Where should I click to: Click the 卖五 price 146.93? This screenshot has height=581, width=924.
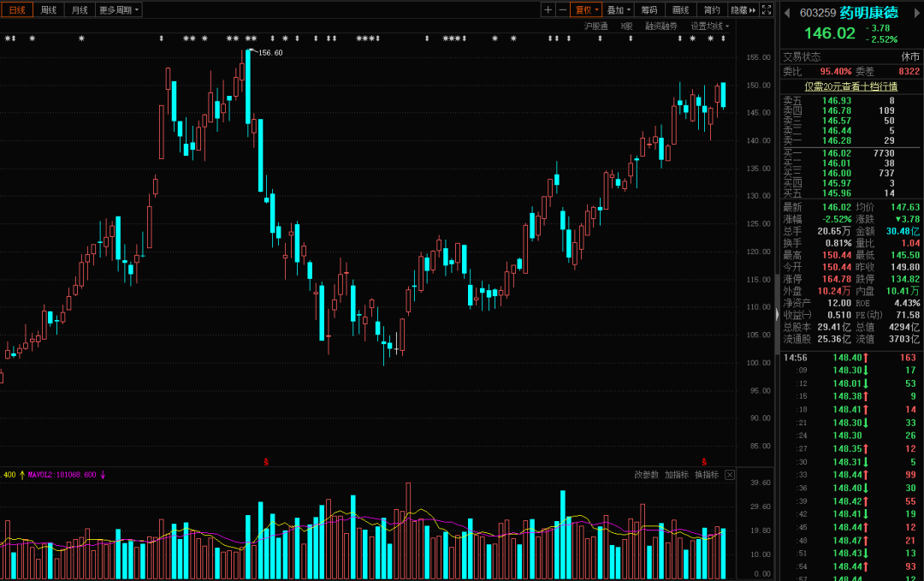pos(836,101)
